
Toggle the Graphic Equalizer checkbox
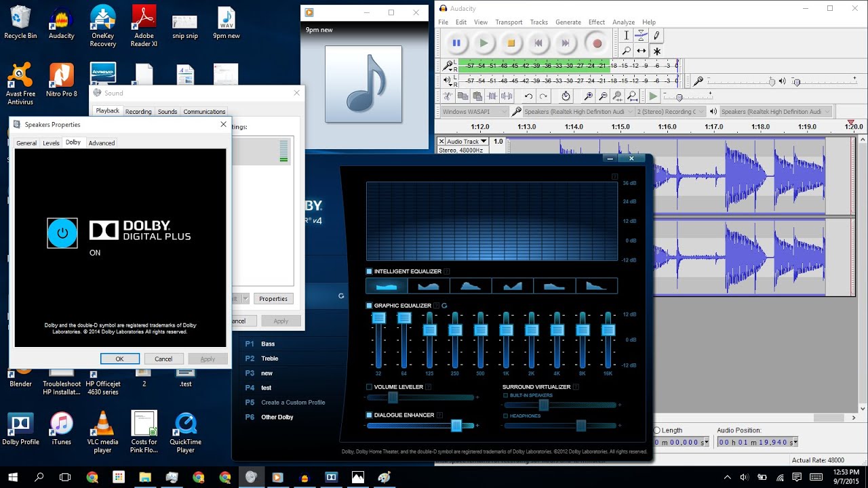click(370, 306)
